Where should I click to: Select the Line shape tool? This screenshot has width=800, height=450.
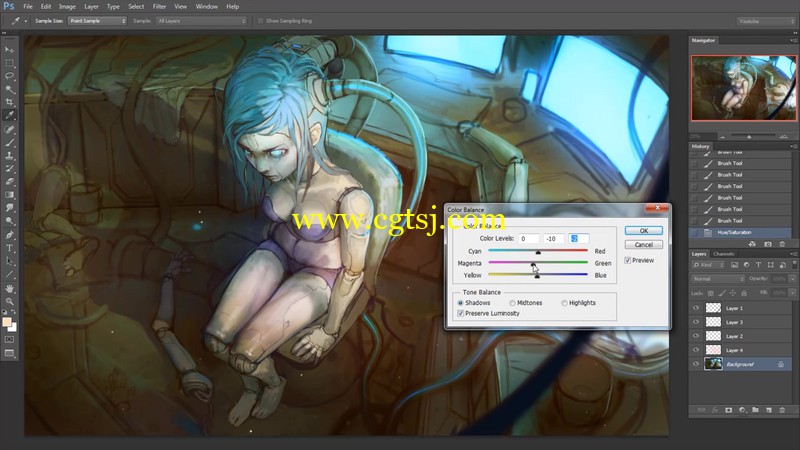9,274
